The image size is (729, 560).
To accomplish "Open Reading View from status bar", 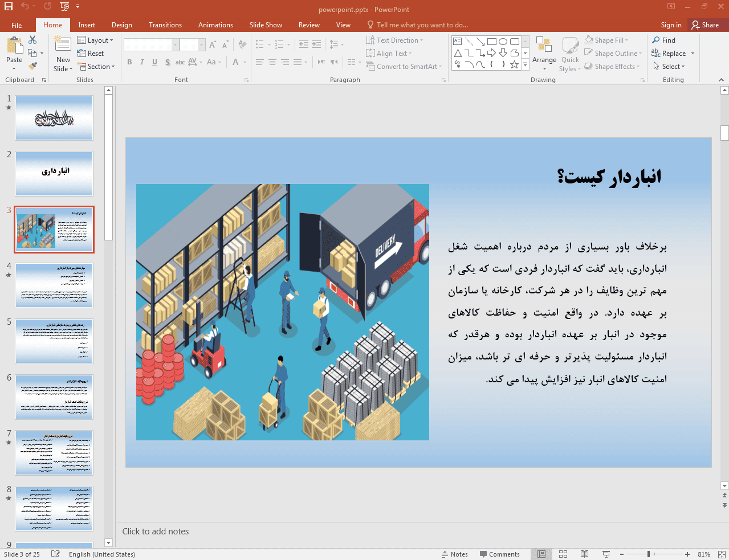I will (584, 554).
